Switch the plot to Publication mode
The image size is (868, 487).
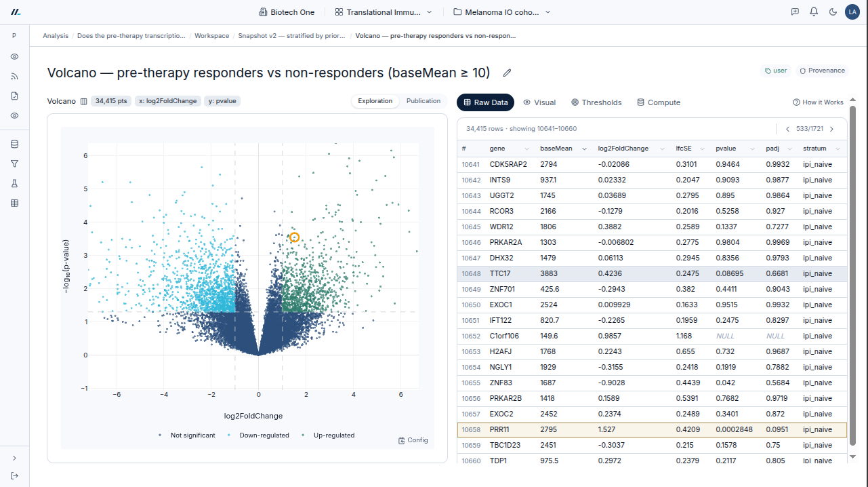pos(423,101)
